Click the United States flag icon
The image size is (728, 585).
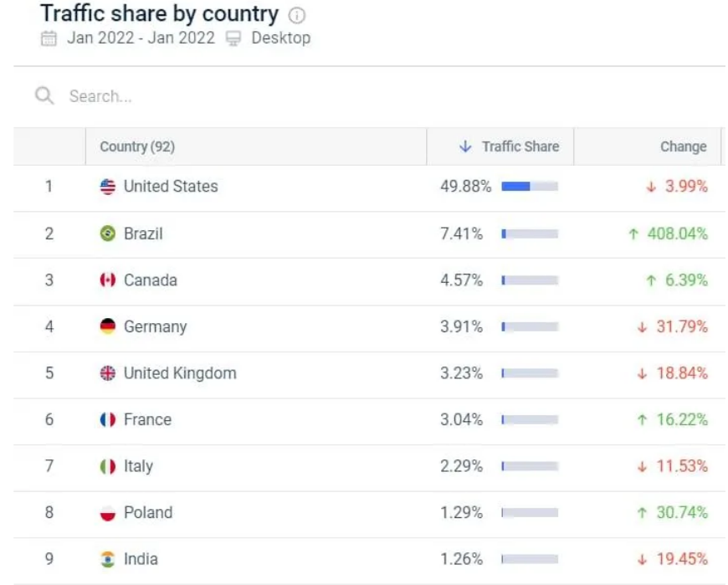(x=108, y=187)
